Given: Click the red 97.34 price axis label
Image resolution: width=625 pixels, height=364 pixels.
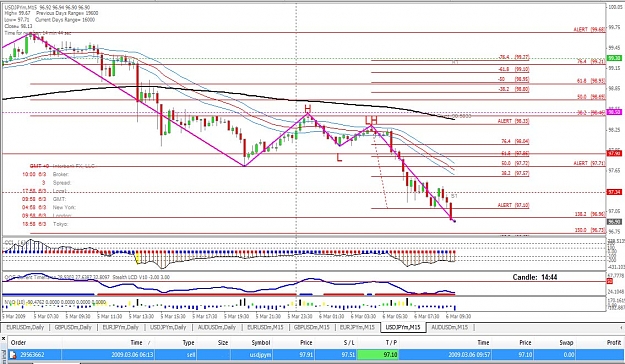Looking at the screenshot, I should click(x=614, y=192).
